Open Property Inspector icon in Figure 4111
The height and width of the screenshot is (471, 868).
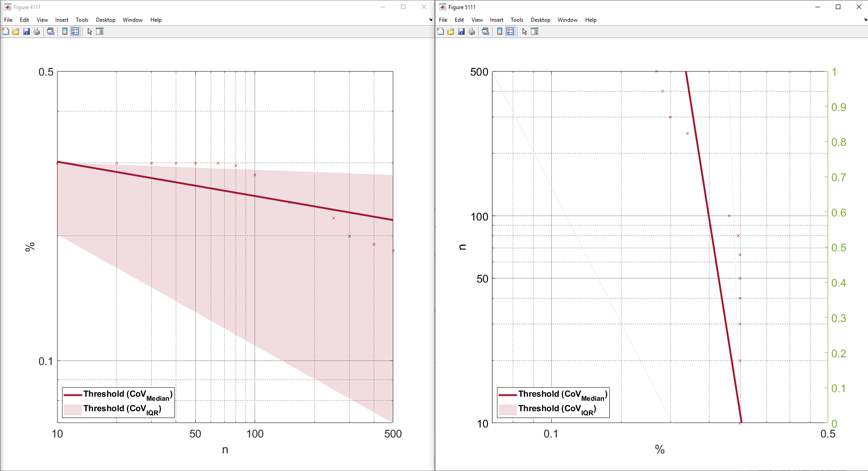pos(100,31)
